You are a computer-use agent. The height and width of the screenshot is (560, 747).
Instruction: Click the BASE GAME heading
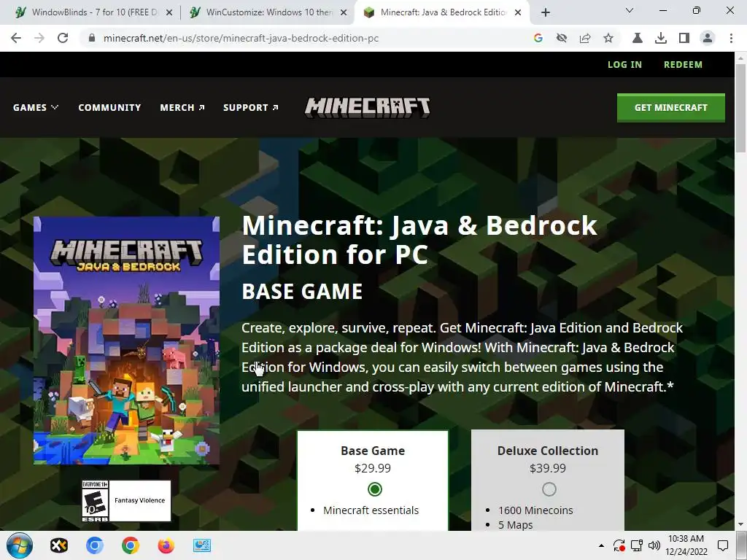[302, 292]
